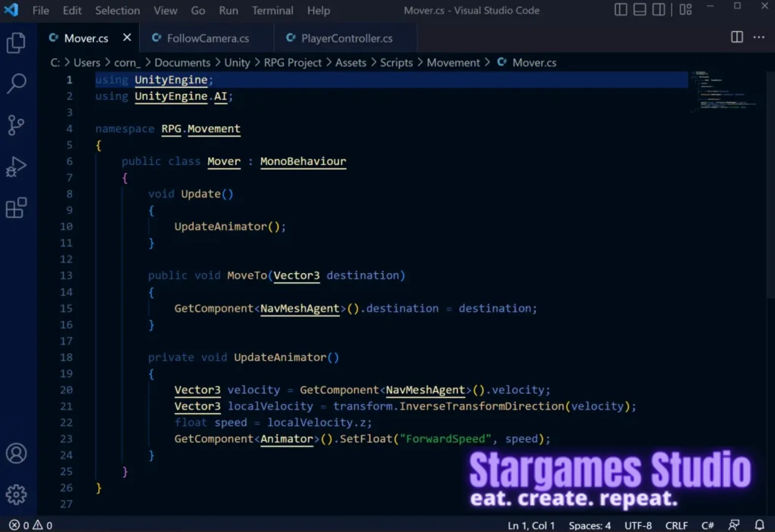The height and width of the screenshot is (532, 775).
Task: Click the RPG.Movement namespace name
Action: click(x=201, y=129)
